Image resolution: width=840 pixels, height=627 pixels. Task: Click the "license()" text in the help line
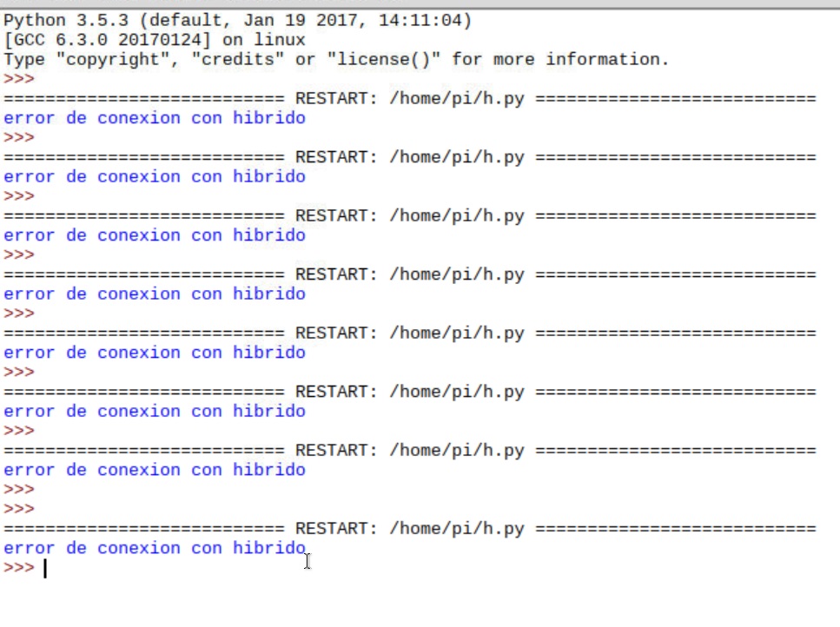(384, 59)
